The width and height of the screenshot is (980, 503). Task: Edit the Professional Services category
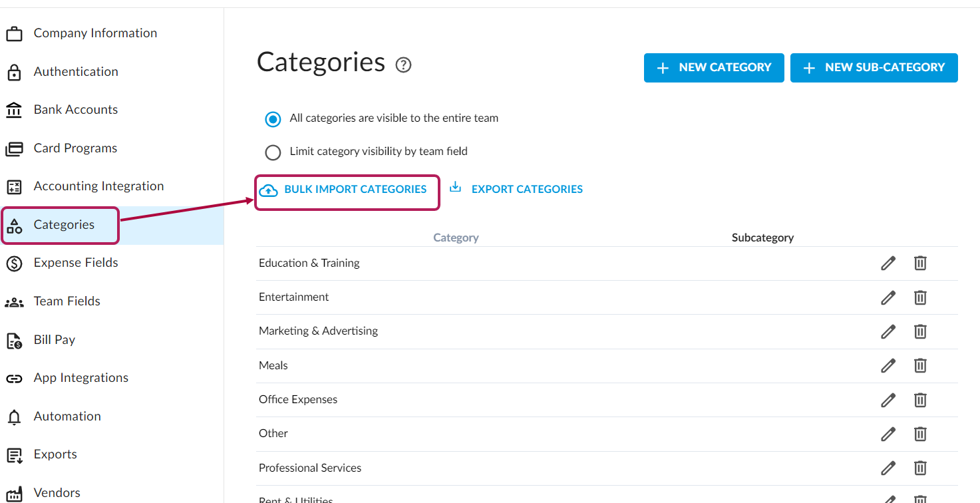[x=888, y=468]
